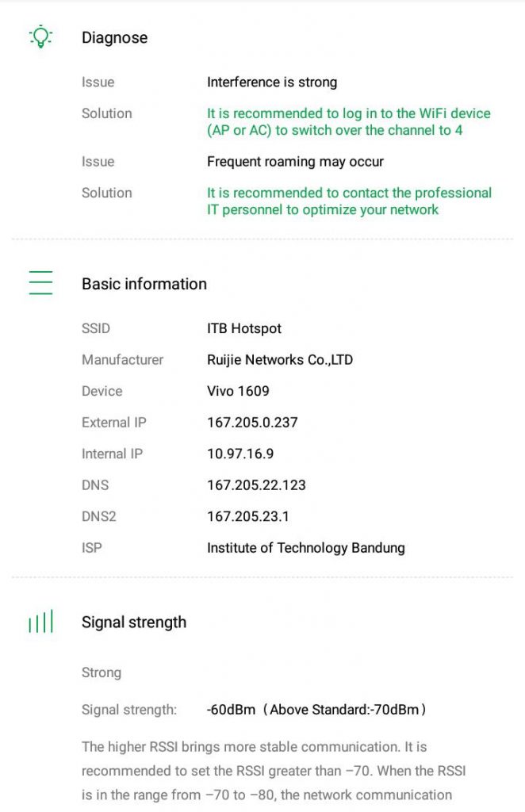Tap the ISP Institute of Technology Bandung
The width and height of the screenshot is (525, 812).
pyautogui.click(x=305, y=548)
